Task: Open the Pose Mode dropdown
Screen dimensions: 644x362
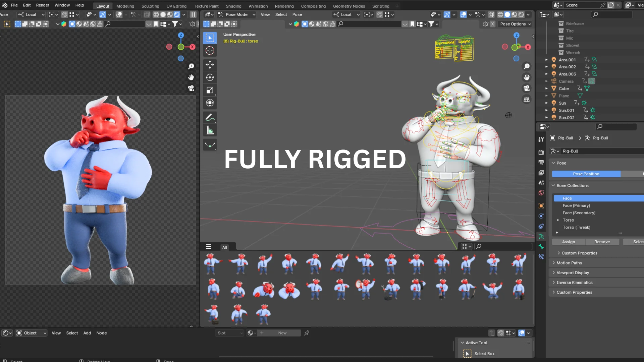Action: tap(236, 14)
